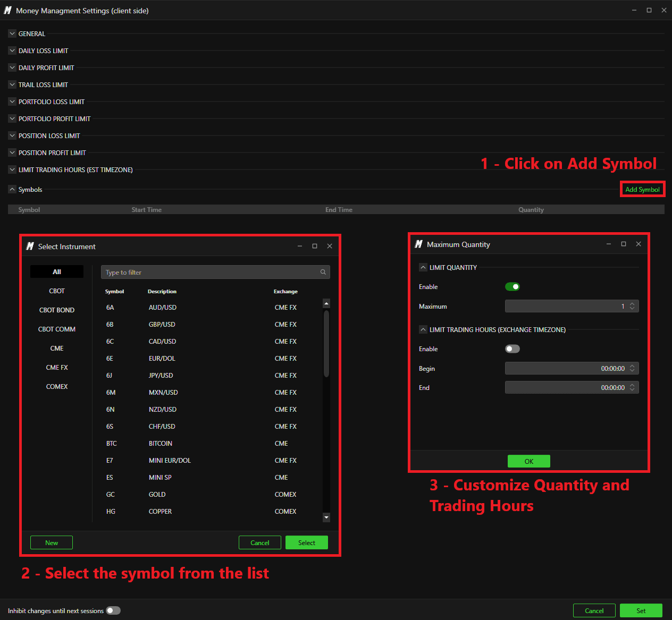The width and height of the screenshot is (672, 620).
Task: Cancel the Money Management Settings window
Action: pos(594,610)
